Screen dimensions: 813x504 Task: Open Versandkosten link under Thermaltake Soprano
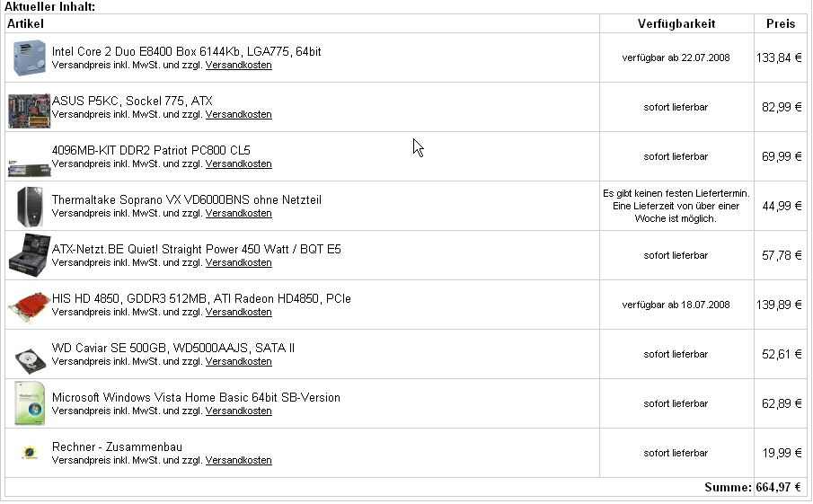pos(238,214)
